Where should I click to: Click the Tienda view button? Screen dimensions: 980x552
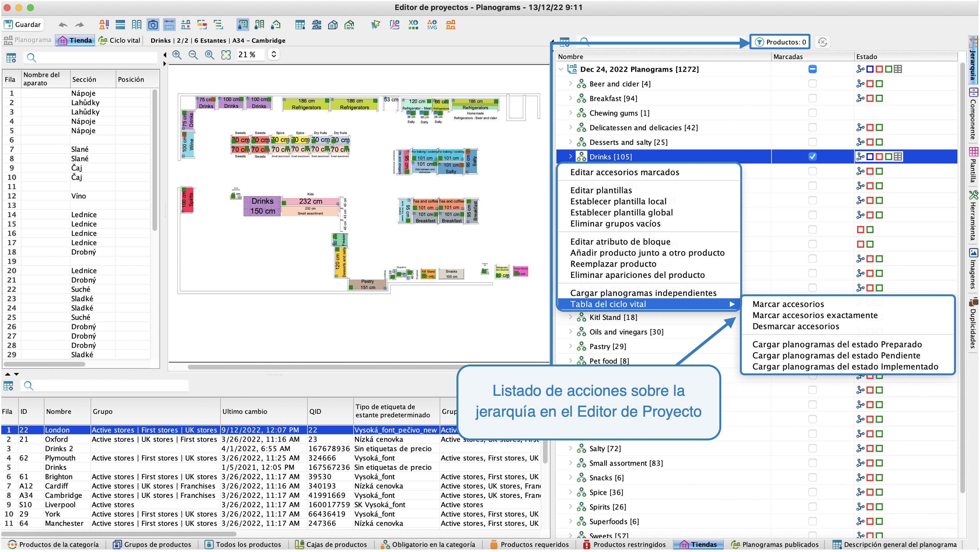(75, 40)
